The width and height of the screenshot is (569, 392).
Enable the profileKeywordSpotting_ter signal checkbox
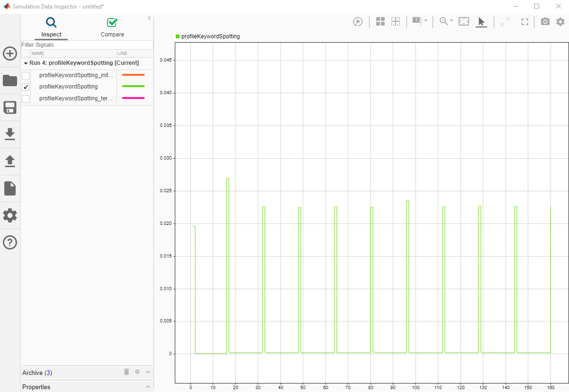(26, 99)
